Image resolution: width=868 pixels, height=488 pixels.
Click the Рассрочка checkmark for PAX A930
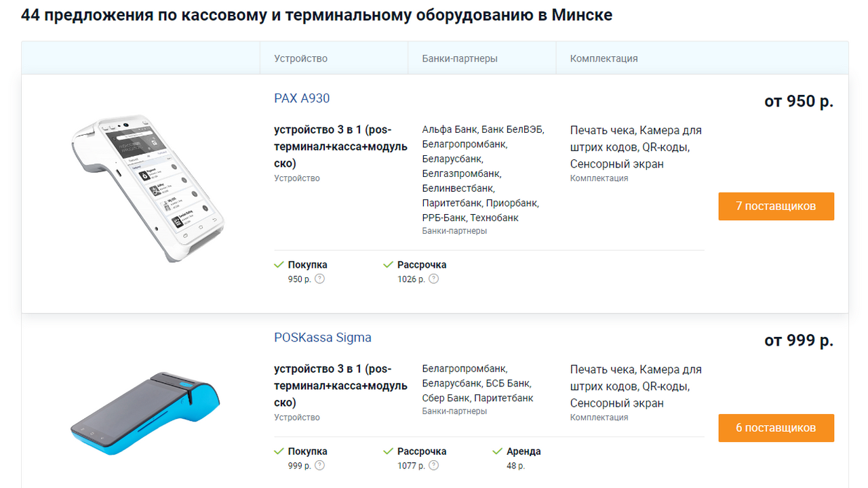coord(388,264)
